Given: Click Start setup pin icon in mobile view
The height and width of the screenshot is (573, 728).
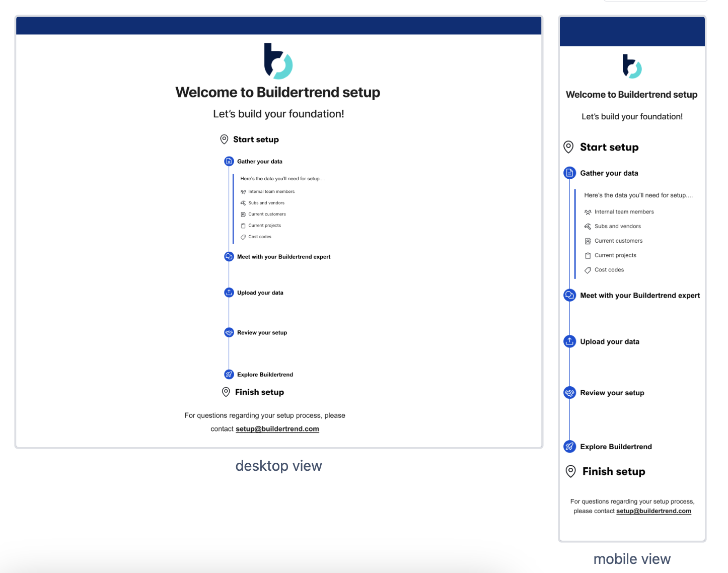Looking at the screenshot, I should (x=568, y=147).
